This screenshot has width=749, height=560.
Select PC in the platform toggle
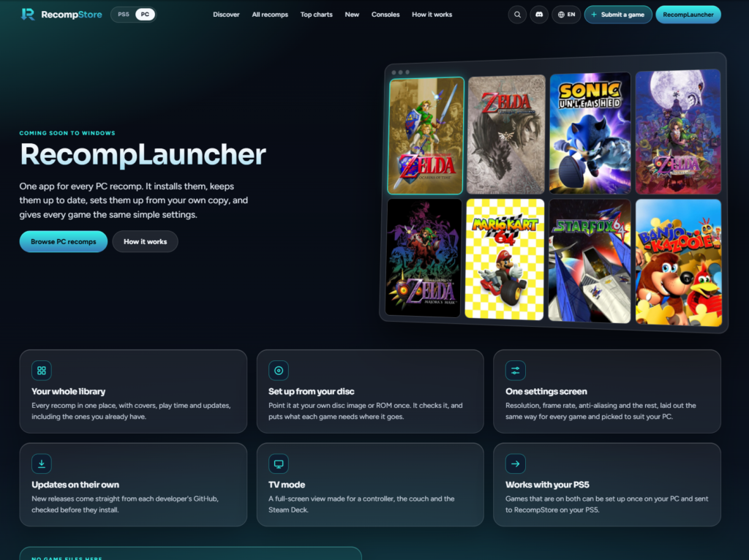[x=146, y=15]
